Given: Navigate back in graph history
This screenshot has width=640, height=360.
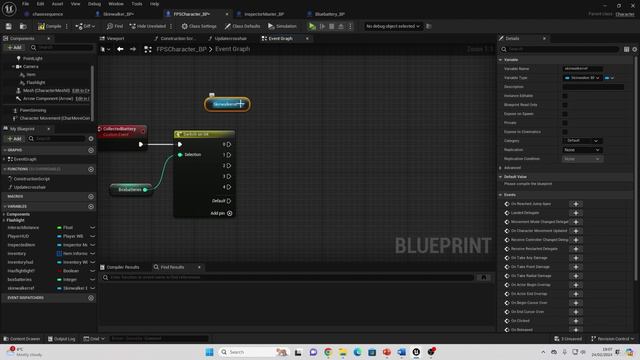Looking at the screenshot, I should [x=120, y=49].
